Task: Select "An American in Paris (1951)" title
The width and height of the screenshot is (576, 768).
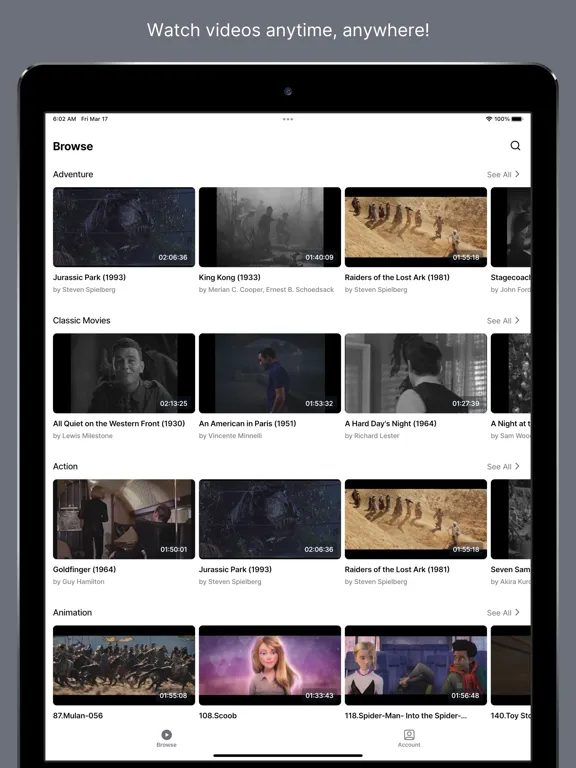Action: (x=247, y=423)
